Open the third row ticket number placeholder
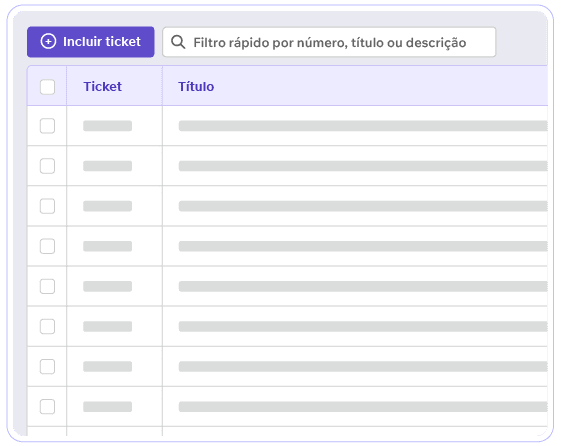The height and width of the screenshot is (446, 561). click(x=107, y=206)
